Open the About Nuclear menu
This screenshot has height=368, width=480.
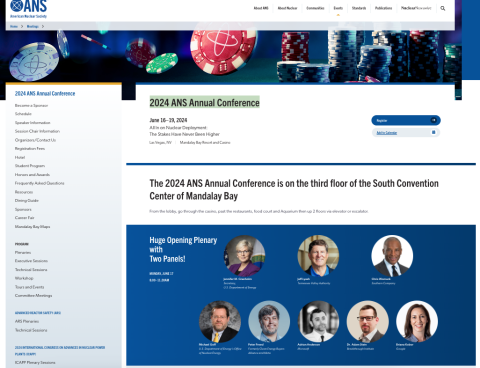click(x=287, y=8)
